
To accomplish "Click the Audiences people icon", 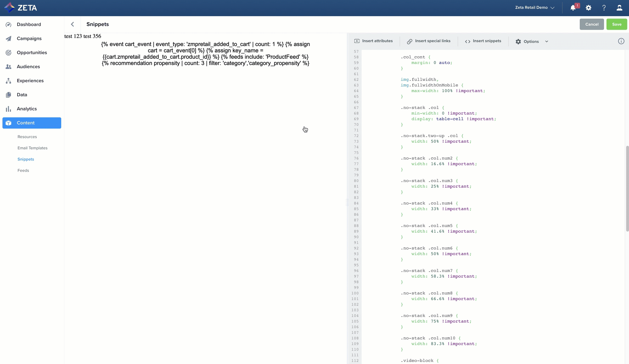I will click(8, 67).
